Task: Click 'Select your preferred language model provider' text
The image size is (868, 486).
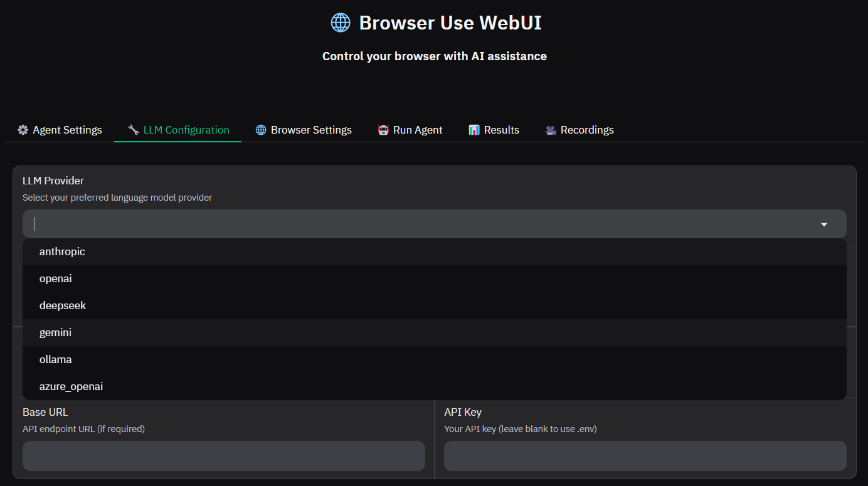Action: coord(117,198)
